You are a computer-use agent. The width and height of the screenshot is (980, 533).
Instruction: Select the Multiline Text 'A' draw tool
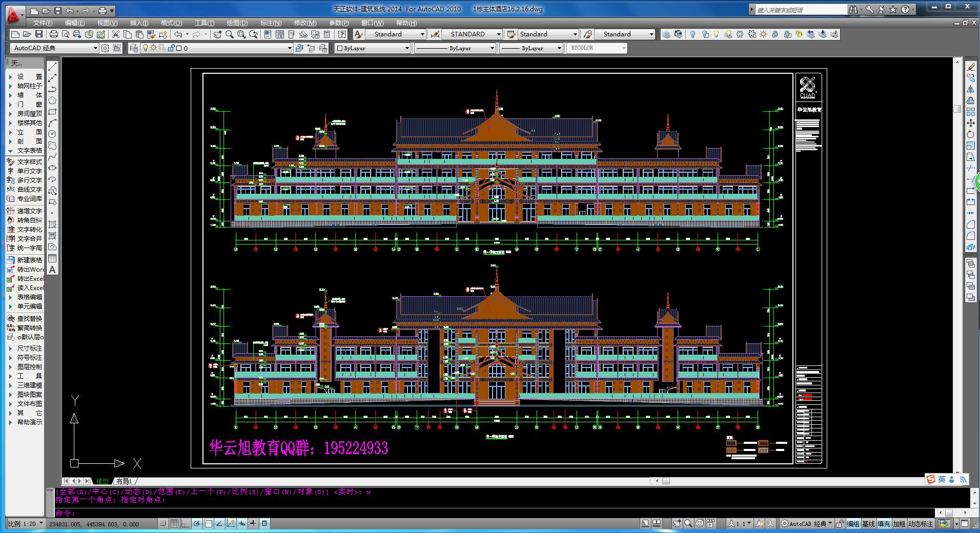(x=52, y=270)
